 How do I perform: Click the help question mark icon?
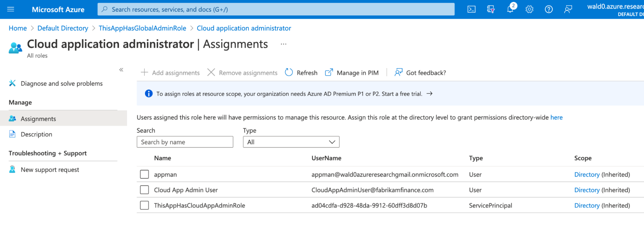549,9
